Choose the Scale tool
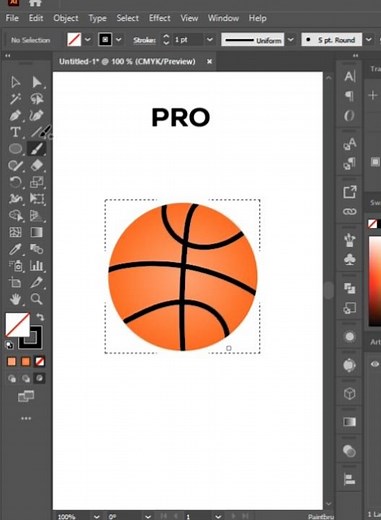This screenshot has height=520, width=381. (x=37, y=182)
